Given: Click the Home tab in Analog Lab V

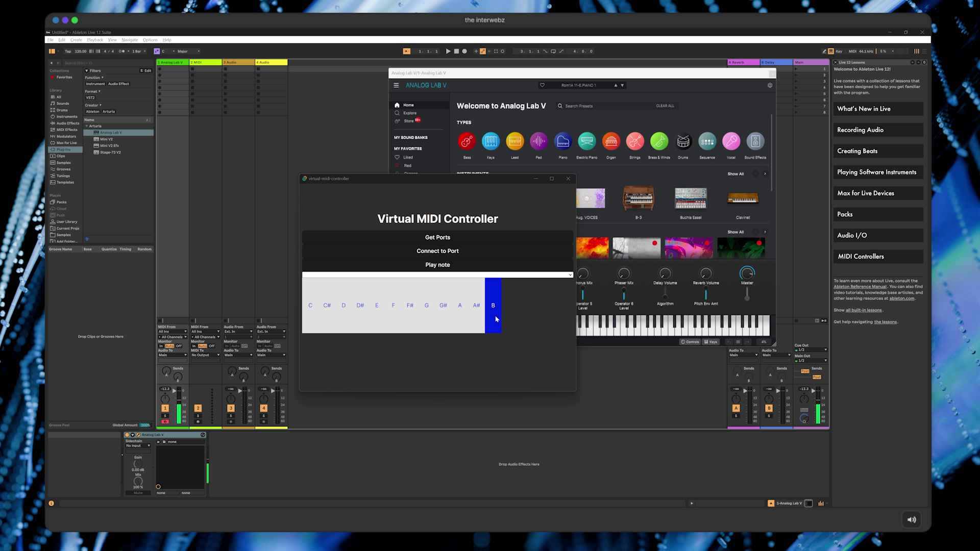Looking at the screenshot, I should [407, 105].
